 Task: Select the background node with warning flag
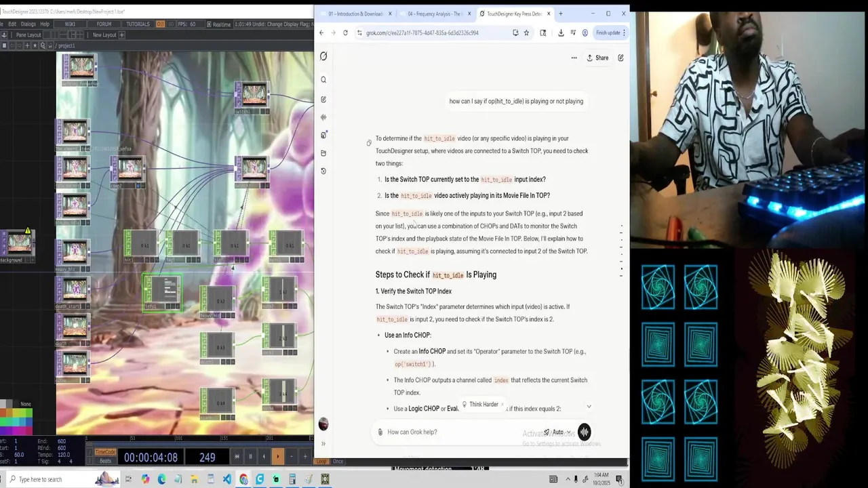coord(18,246)
